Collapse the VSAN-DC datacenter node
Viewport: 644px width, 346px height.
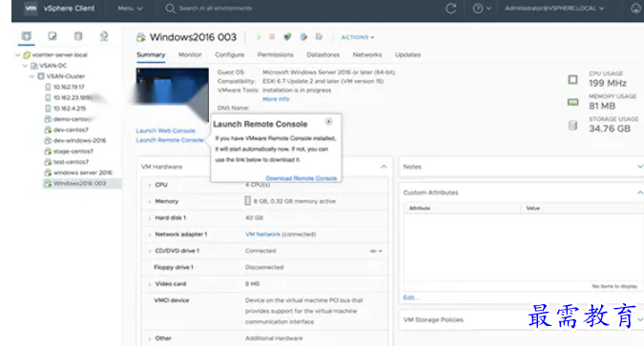tap(25, 65)
